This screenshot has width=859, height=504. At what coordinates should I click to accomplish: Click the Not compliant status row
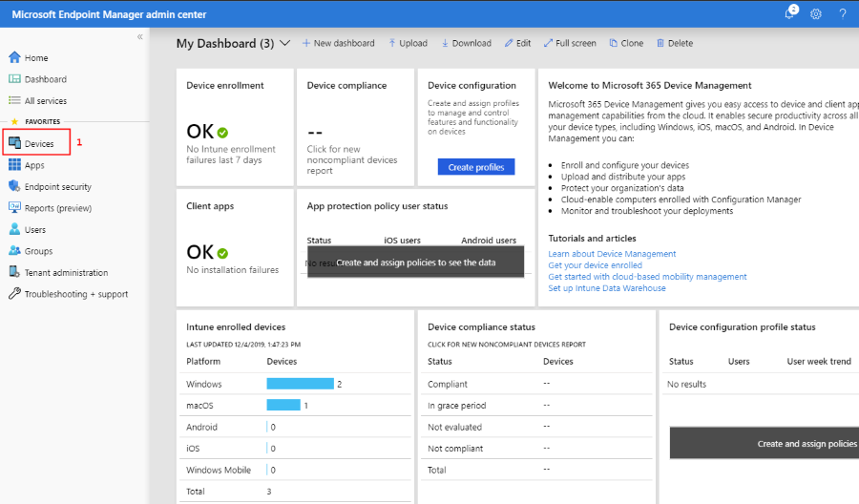click(x=536, y=448)
